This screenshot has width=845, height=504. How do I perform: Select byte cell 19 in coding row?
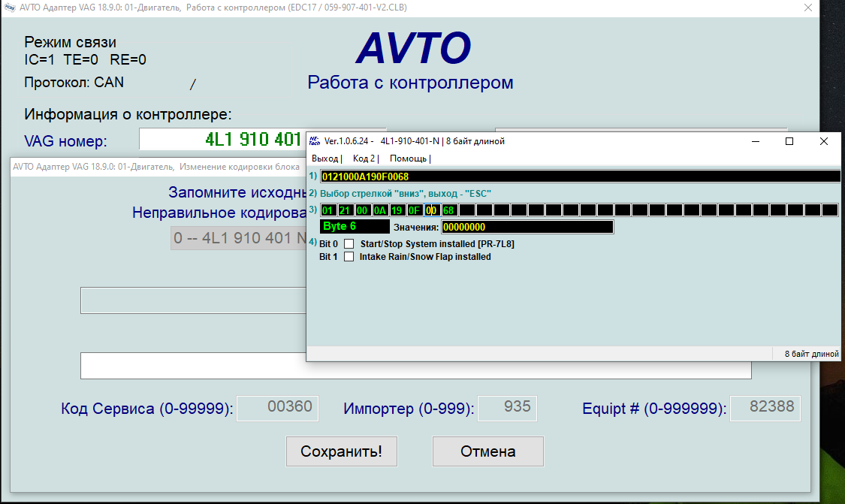[397, 210]
